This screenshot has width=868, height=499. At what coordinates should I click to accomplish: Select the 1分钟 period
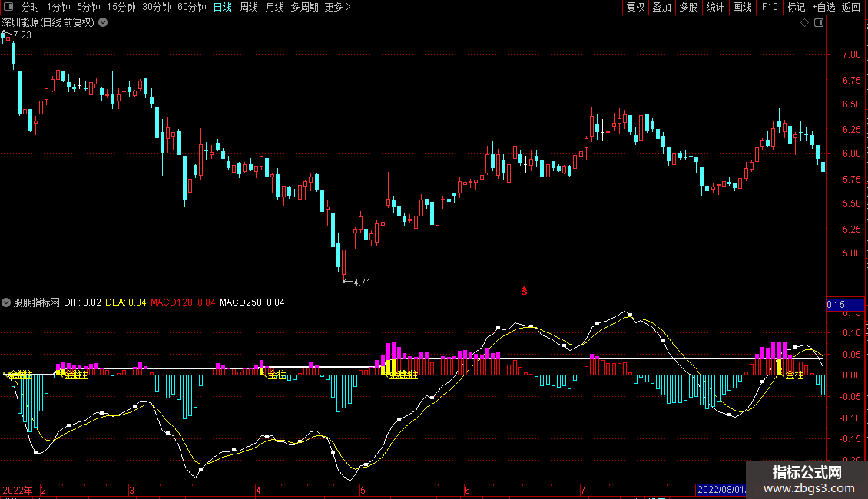58,7
